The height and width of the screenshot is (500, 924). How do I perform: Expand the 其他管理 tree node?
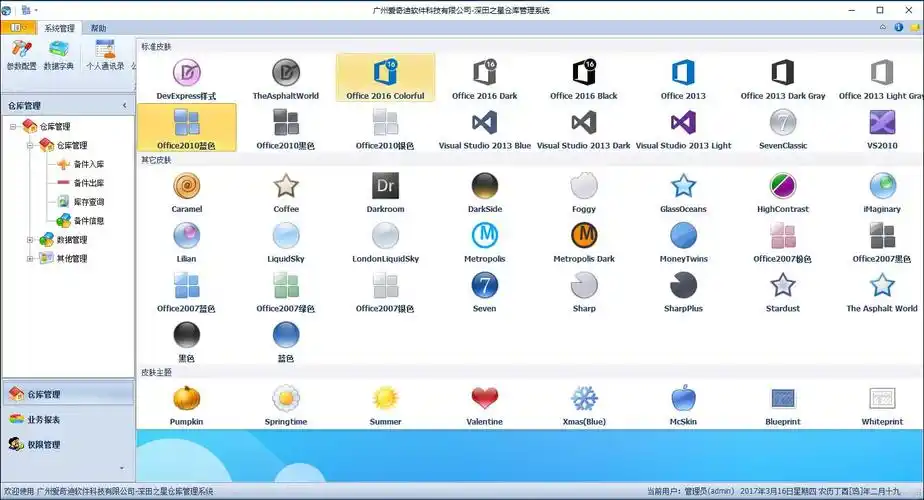point(30,258)
